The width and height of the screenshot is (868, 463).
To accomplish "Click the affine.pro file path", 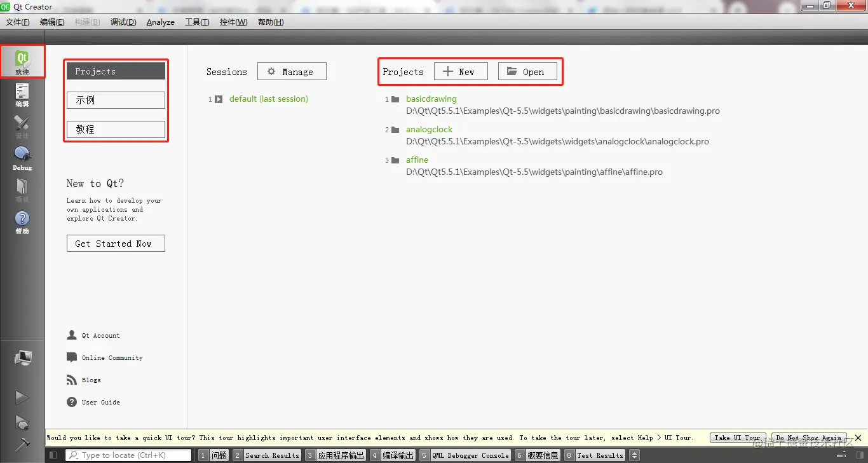I will click(534, 172).
